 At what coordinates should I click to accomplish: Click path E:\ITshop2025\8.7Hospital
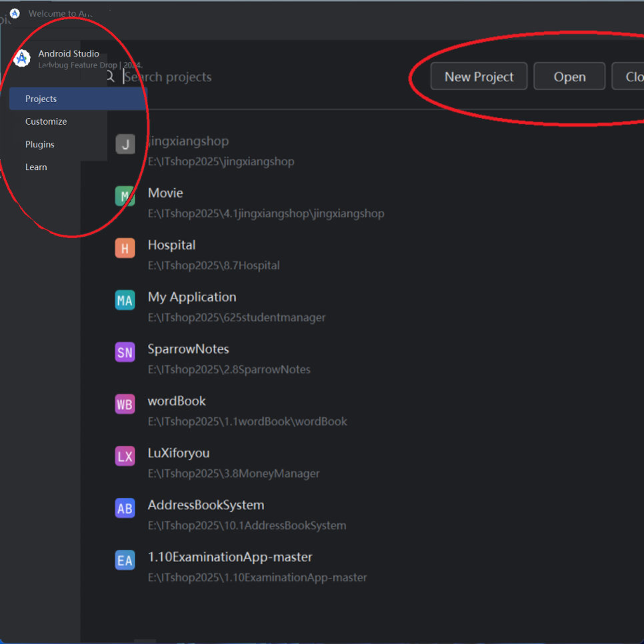pyautogui.click(x=214, y=266)
